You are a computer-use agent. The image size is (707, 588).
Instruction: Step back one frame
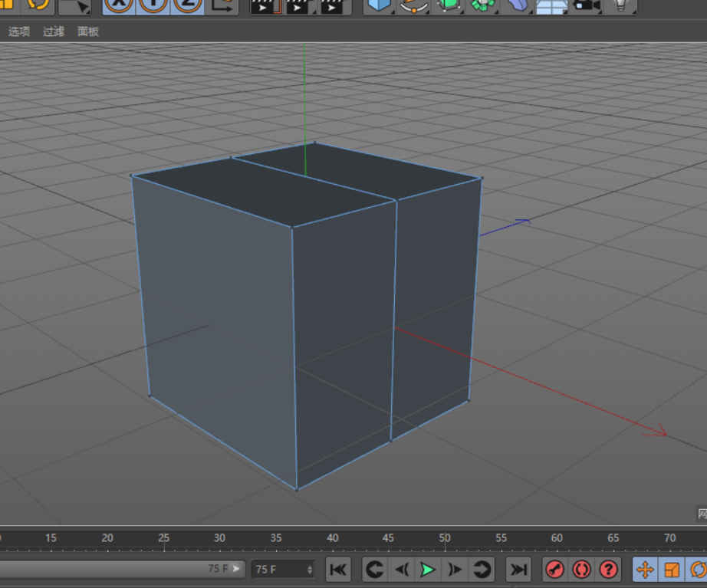pyautogui.click(x=402, y=570)
